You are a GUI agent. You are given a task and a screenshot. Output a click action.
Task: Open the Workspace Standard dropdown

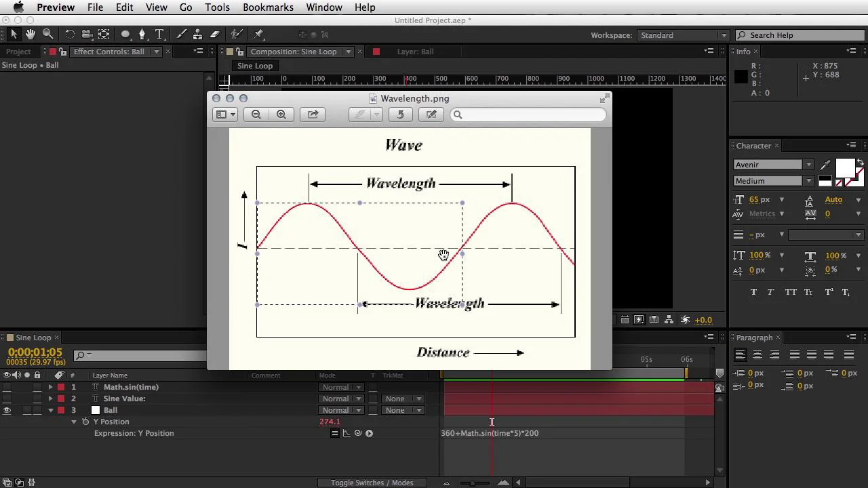684,35
